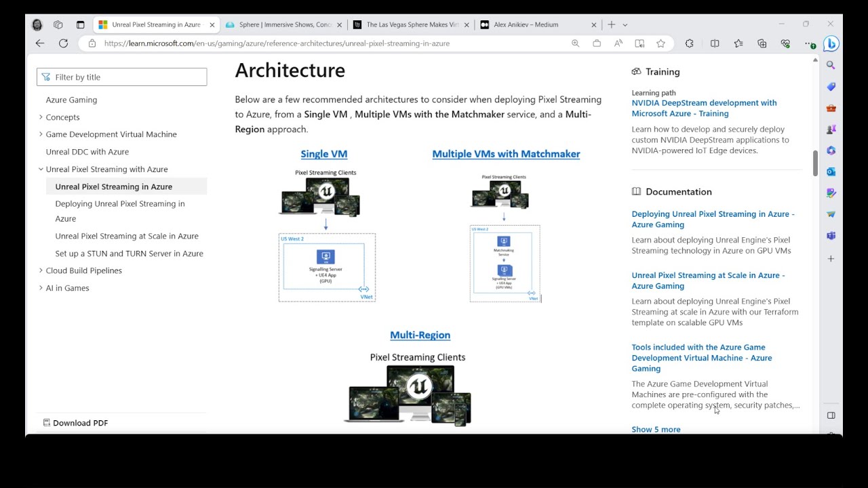Open the Multi-Region architecture link
The image size is (868, 488).
coord(420,335)
